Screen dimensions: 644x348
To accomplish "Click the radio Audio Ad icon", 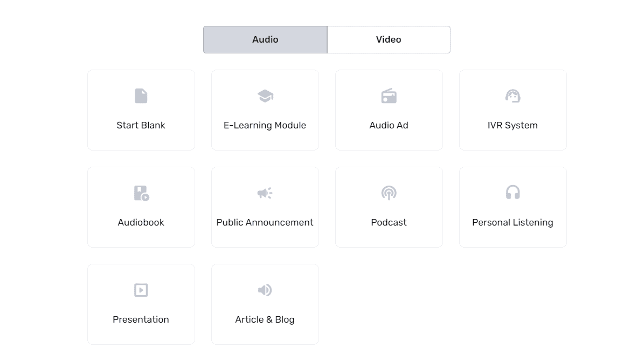I will pos(389,96).
